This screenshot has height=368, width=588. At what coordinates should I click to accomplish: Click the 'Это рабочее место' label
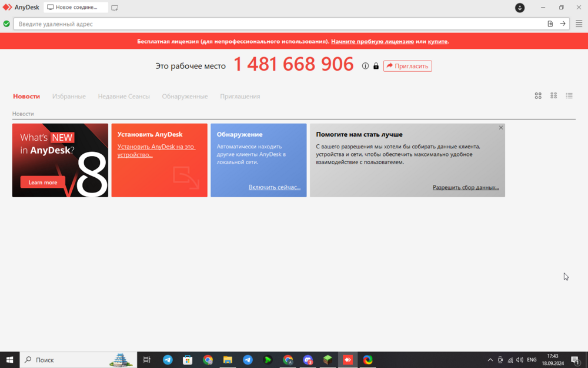[191, 66]
